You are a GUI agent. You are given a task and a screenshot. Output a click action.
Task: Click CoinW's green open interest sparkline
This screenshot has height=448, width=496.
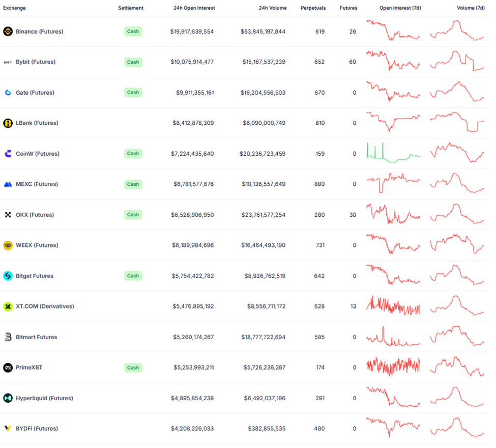(393, 153)
